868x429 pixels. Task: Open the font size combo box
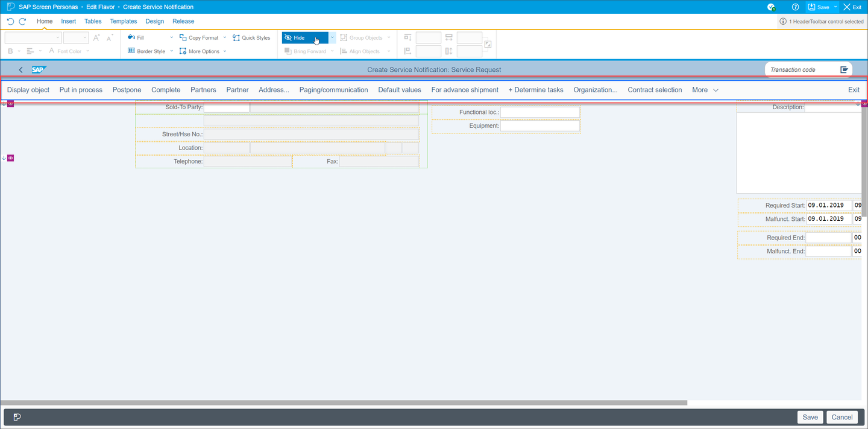(76, 38)
